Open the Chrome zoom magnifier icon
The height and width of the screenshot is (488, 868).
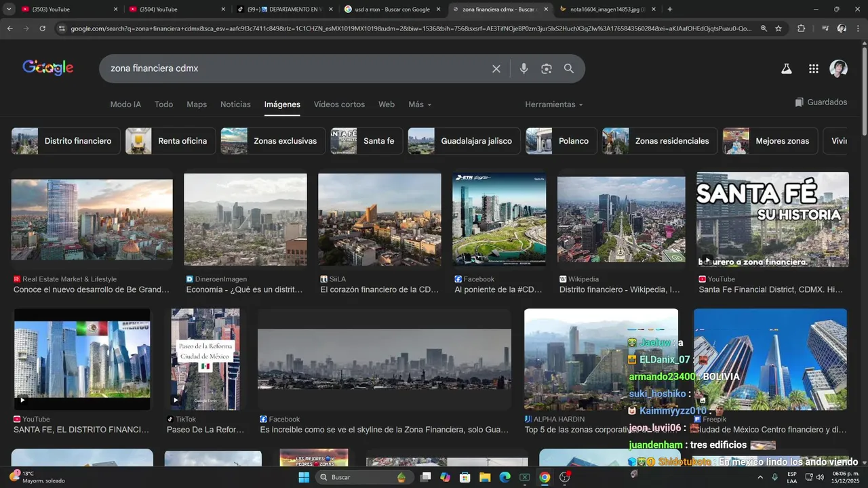pyautogui.click(x=764, y=28)
